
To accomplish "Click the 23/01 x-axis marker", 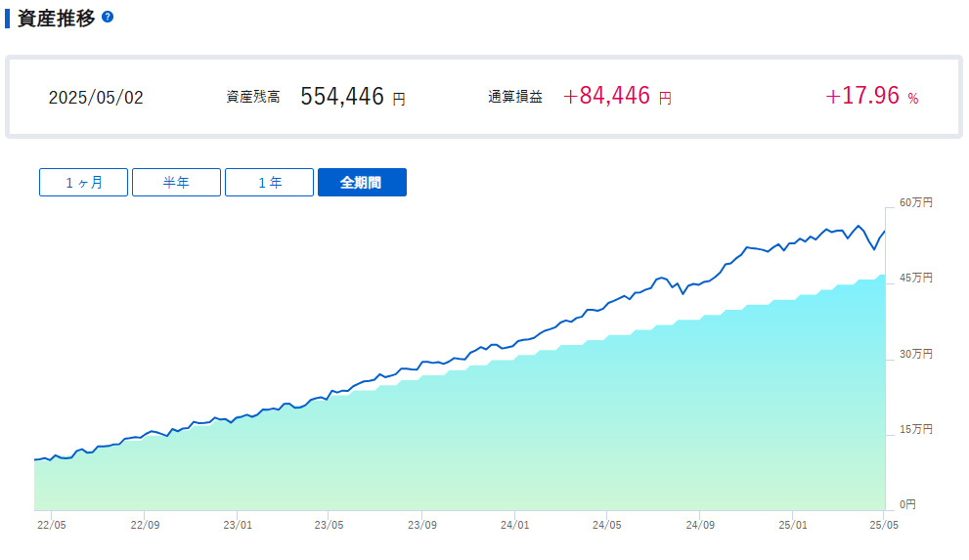I will point(238,525).
